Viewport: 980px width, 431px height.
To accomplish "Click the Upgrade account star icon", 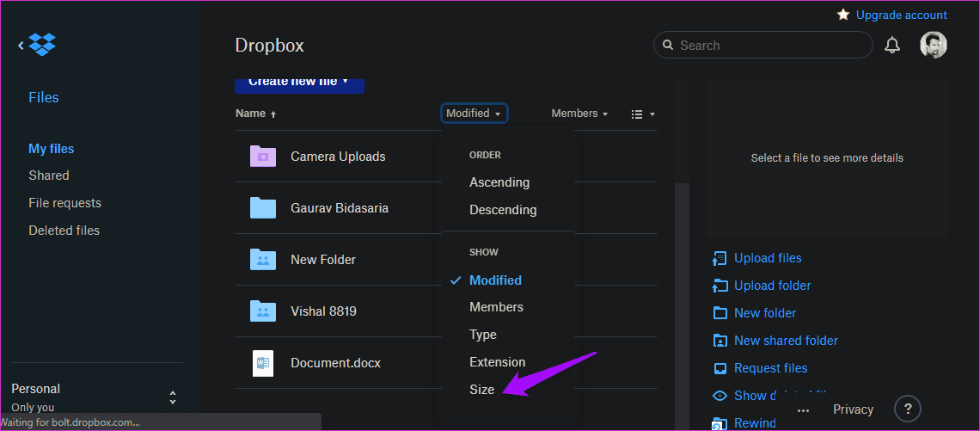I will (x=843, y=15).
